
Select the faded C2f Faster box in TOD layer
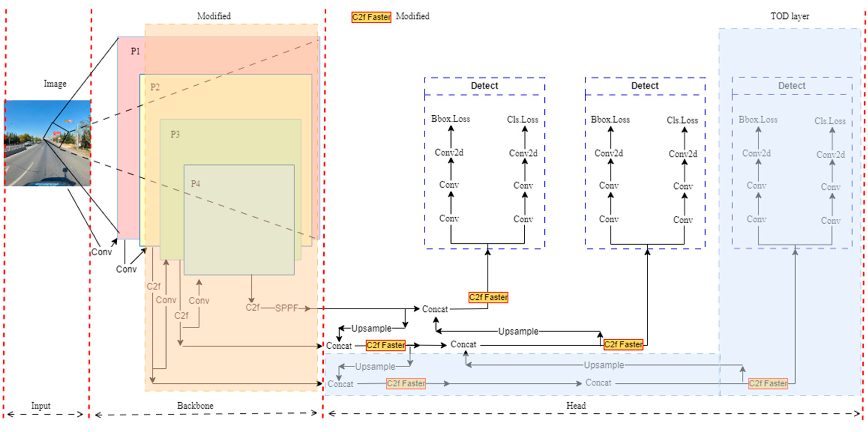(768, 383)
